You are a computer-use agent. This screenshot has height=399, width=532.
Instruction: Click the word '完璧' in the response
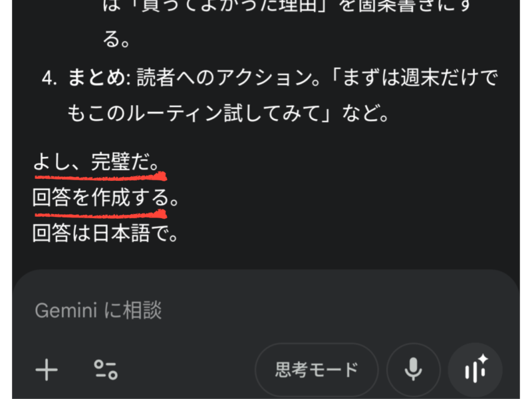coord(110,162)
